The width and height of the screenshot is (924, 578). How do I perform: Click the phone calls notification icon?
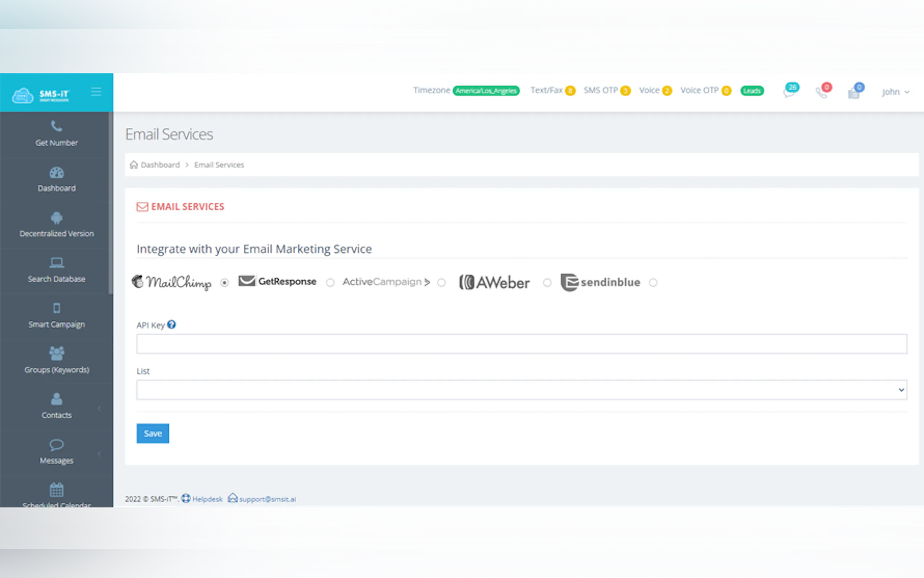(x=821, y=92)
